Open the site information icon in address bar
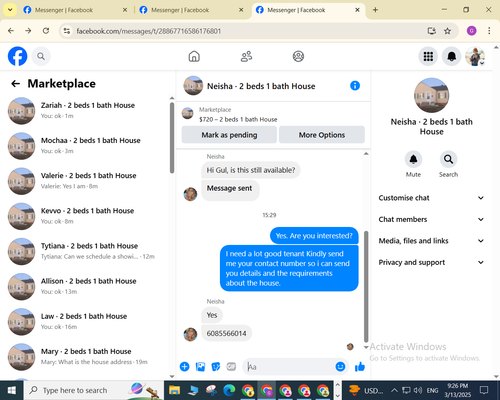The image size is (500, 400). click(67, 31)
